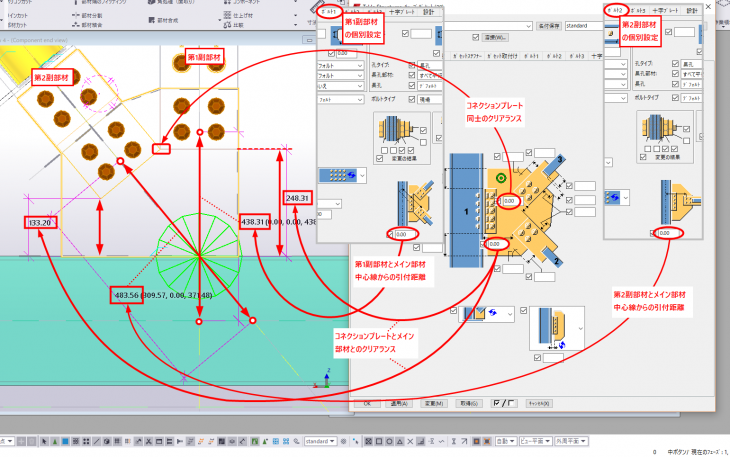This screenshot has height=457, width=730.
Task: Click the triangle snap icon in bottom toolbar
Action: click(x=400, y=441)
